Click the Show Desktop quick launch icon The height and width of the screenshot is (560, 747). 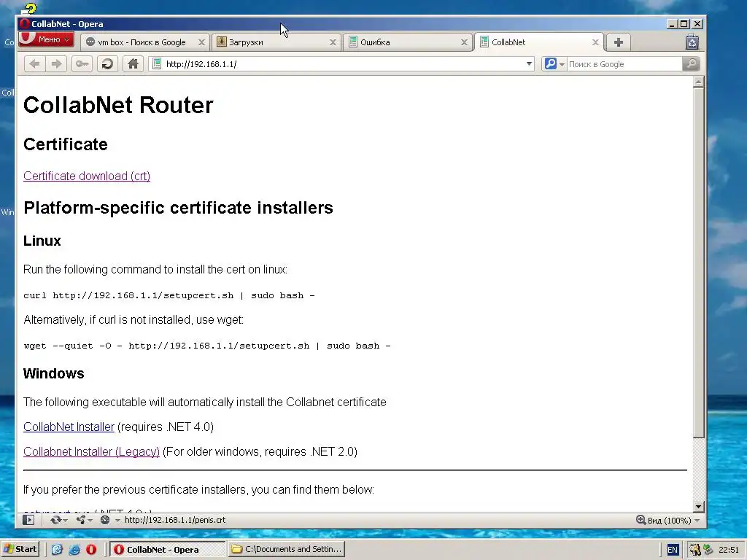click(57, 550)
